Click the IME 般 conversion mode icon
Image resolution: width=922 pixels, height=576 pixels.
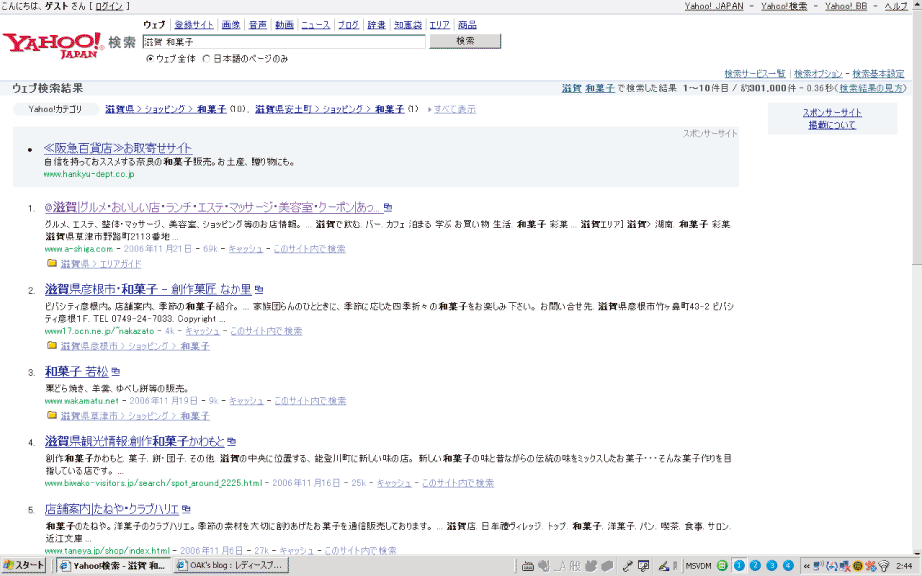(x=575, y=566)
